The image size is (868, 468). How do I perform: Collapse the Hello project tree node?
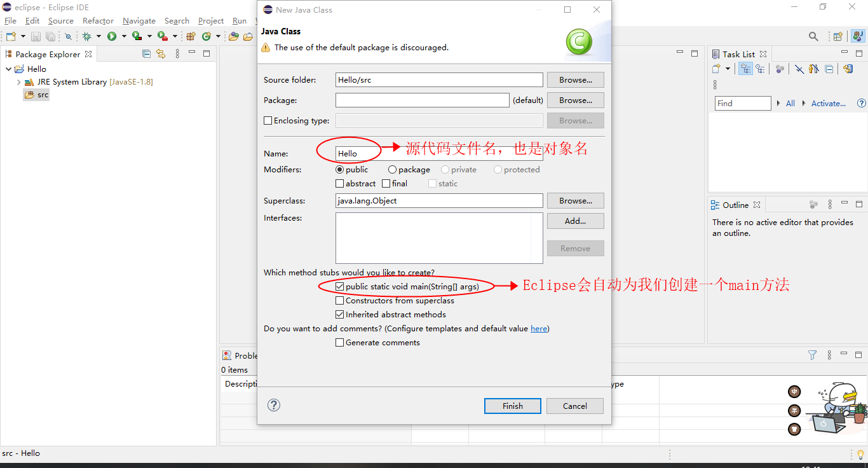(8, 69)
